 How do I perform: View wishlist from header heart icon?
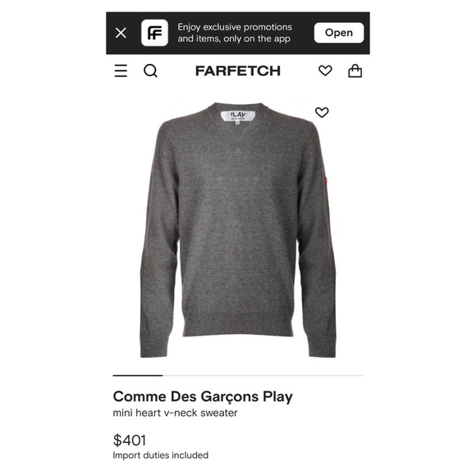325,71
